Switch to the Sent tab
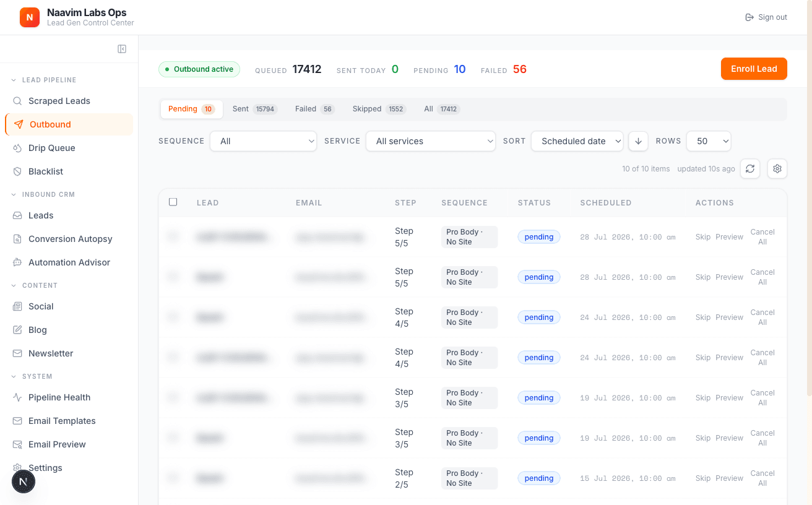Screen dimensions: 812x505 pyautogui.click(x=255, y=109)
